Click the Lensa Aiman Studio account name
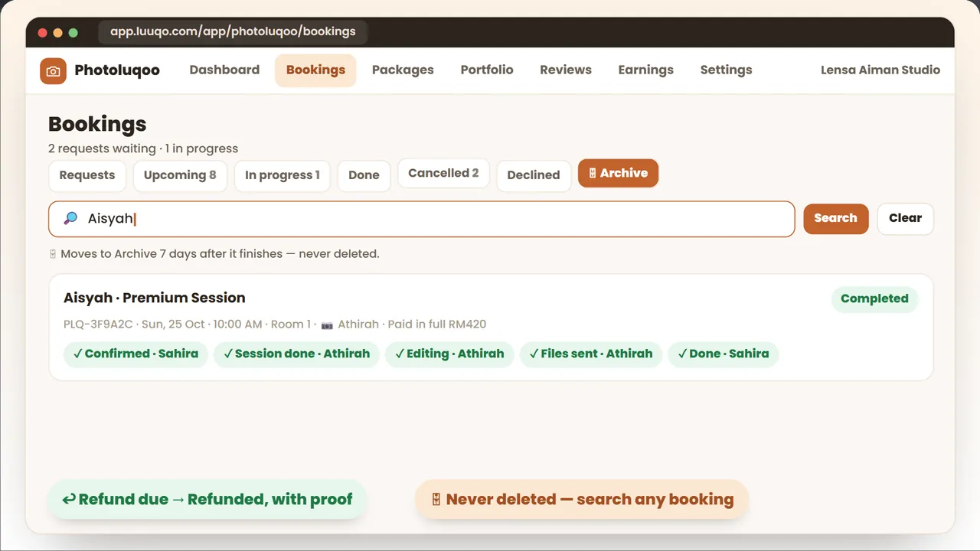Viewport: 980px width, 551px height. point(880,70)
